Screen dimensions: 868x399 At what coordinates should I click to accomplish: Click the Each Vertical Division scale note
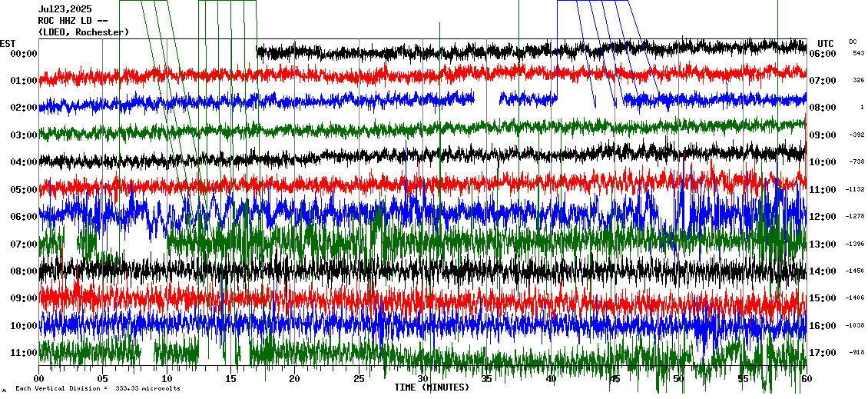[98, 389]
